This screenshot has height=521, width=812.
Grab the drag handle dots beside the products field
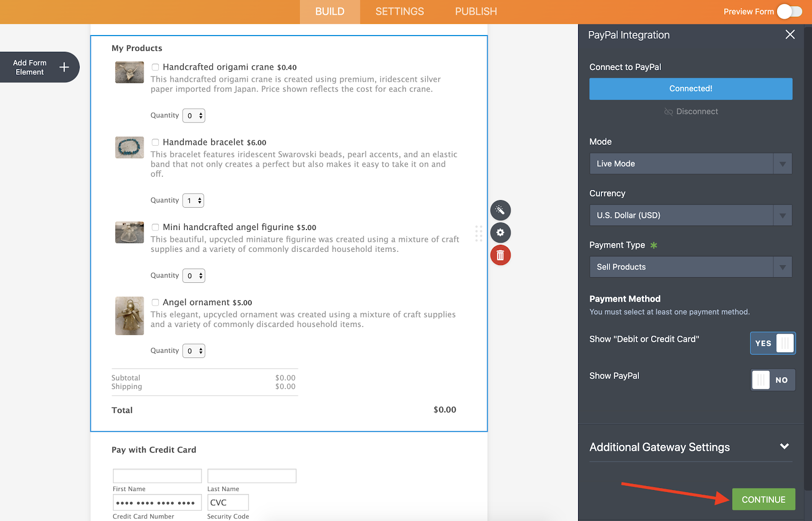click(x=479, y=233)
